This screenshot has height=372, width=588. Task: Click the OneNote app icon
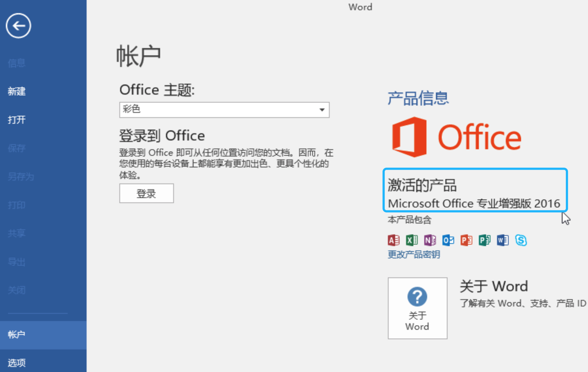[x=430, y=240]
